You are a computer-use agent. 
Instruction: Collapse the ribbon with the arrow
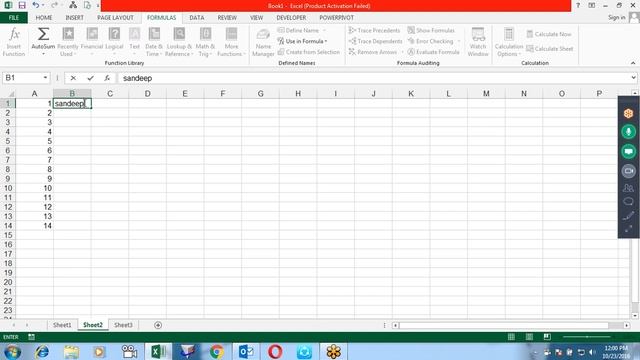point(633,63)
